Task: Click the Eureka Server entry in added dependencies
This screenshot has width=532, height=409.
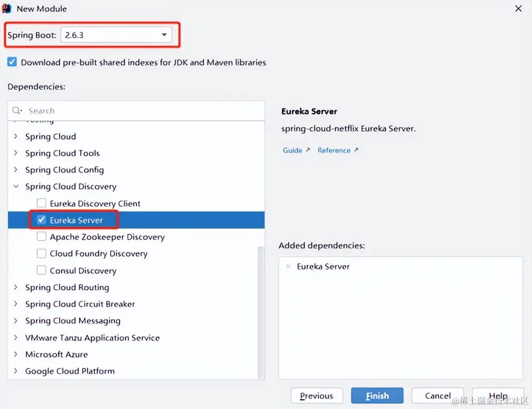Action: tap(323, 266)
